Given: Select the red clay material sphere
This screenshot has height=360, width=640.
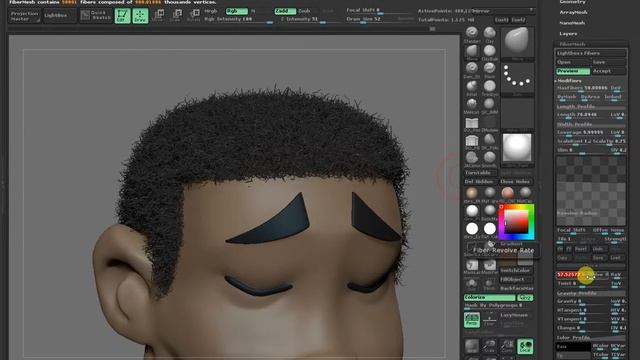Looking at the screenshot, I should tap(507, 193).
